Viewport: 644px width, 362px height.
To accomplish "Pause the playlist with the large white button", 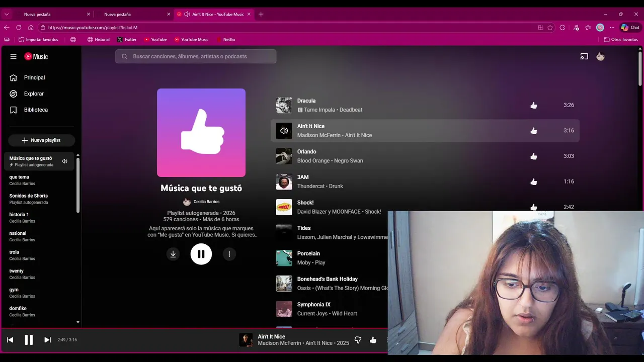I will 201,254.
